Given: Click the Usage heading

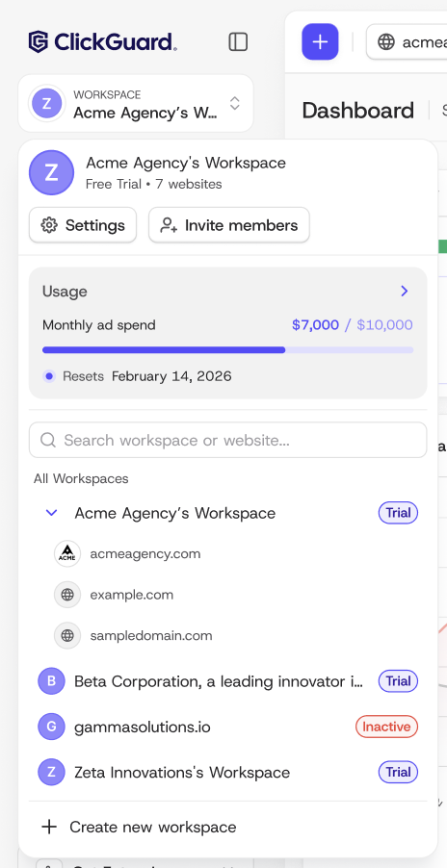Looking at the screenshot, I should 65,292.
